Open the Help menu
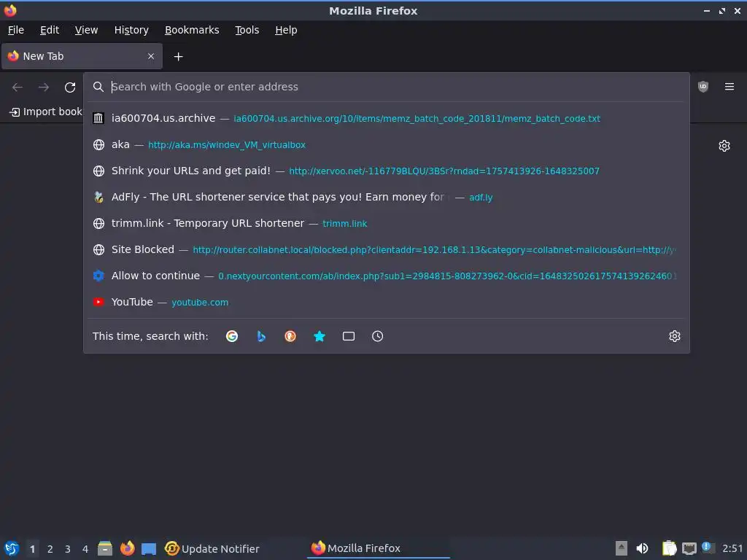The height and width of the screenshot is (560, 747). (x=286, y=30)
